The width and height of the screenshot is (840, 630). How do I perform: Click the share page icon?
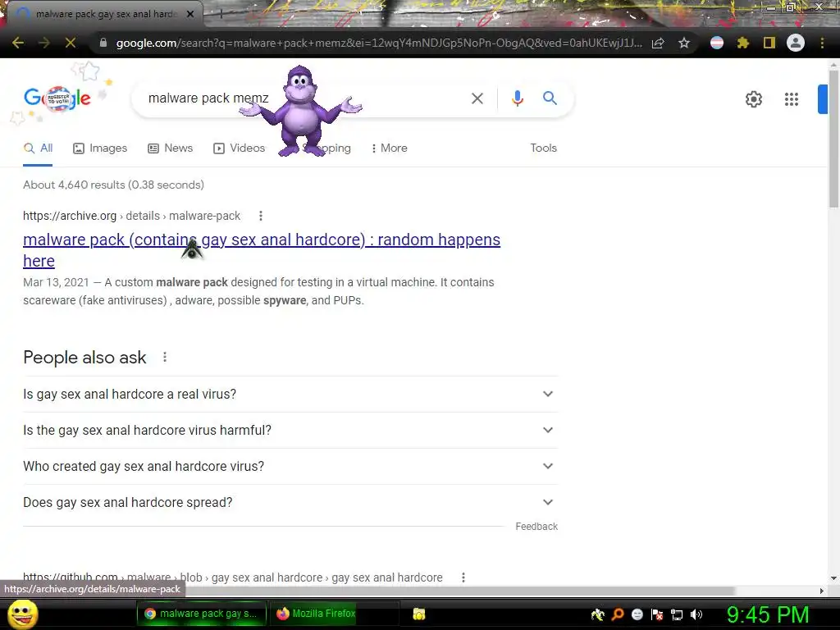coord(658,43)
